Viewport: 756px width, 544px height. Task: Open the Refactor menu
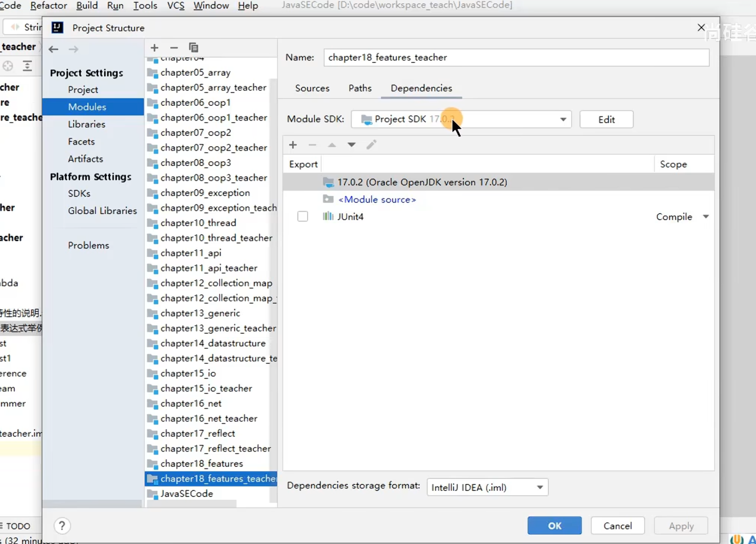point(49,6)
